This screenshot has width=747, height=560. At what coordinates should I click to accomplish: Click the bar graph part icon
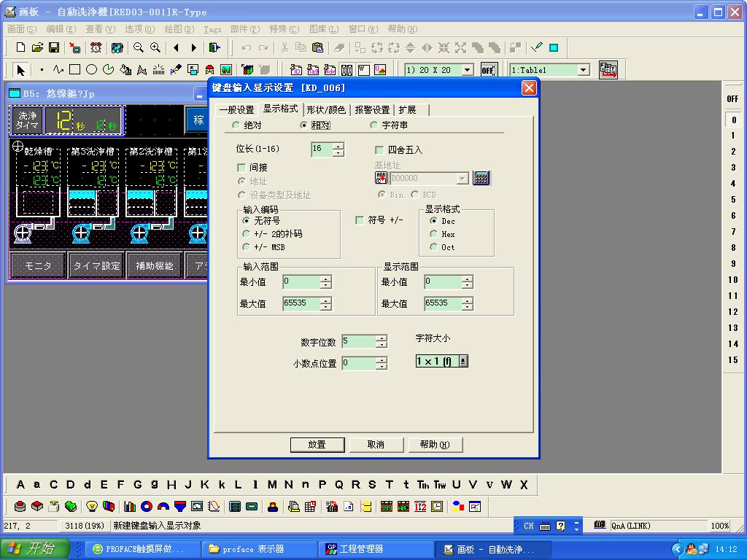(130, 506)
